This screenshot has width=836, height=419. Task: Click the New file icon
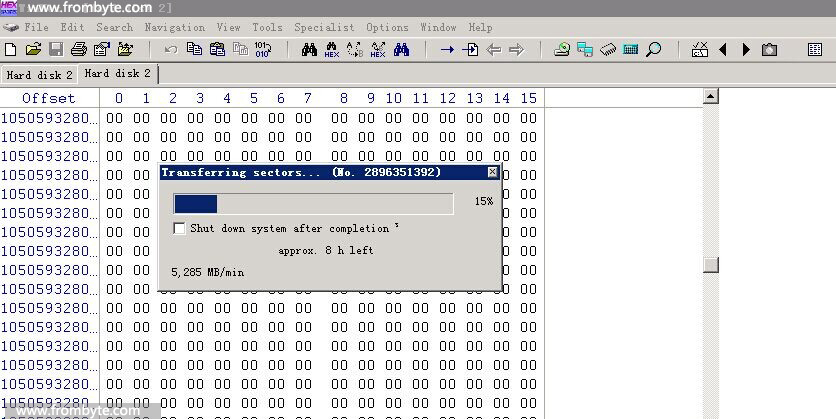point(11,49)
